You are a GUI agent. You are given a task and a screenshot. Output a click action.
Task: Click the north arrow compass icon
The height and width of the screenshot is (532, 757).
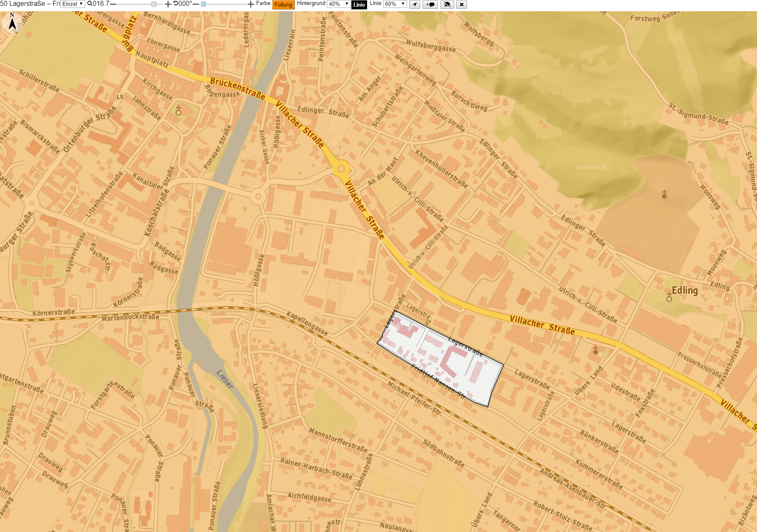(x=12, y=22)
